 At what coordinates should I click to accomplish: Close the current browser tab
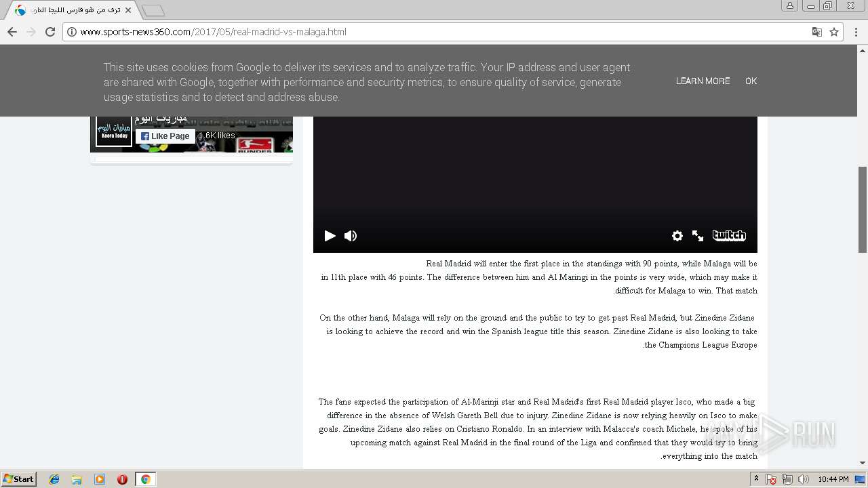point(128,10)
